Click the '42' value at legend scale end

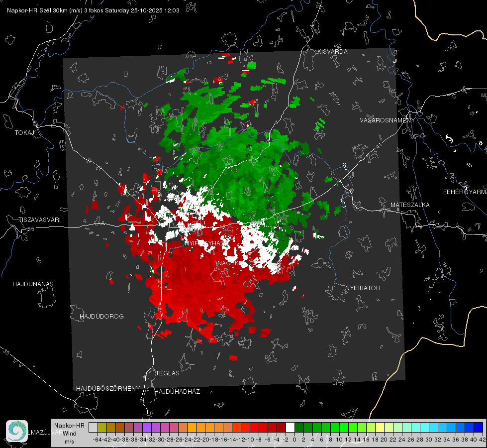(x=482, y=440)
